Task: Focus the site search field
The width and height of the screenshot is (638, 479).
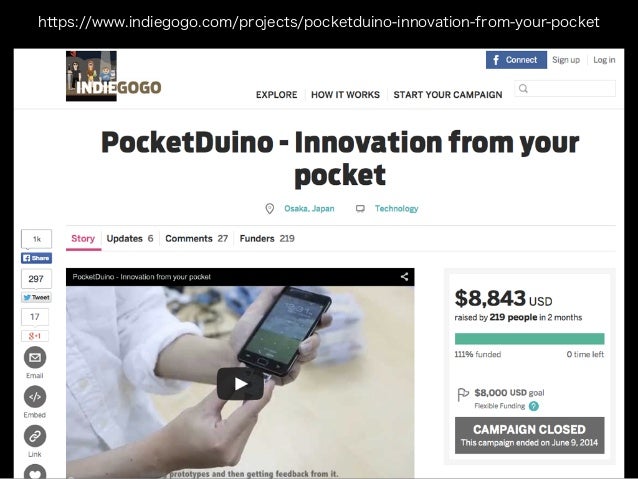Action: [565, 88]
